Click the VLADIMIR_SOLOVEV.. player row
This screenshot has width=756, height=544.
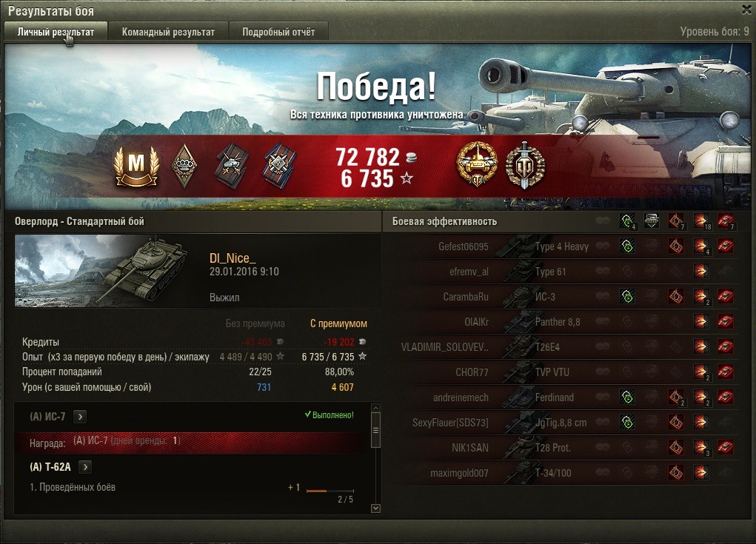tap(559, 346)
